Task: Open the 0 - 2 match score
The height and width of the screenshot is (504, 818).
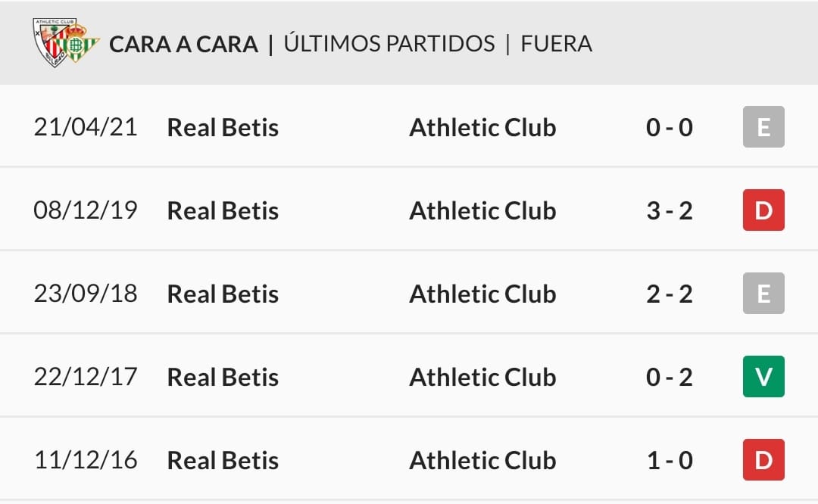Action: [x=670, y=377]
